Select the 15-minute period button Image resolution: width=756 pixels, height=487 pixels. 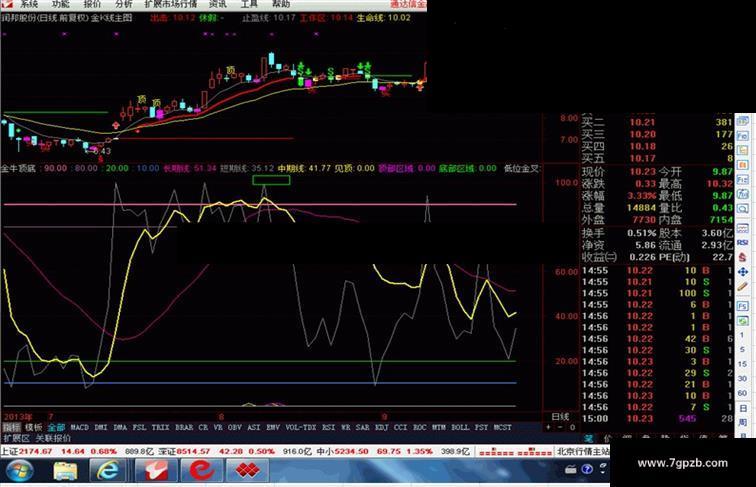(x=742, y=364)
